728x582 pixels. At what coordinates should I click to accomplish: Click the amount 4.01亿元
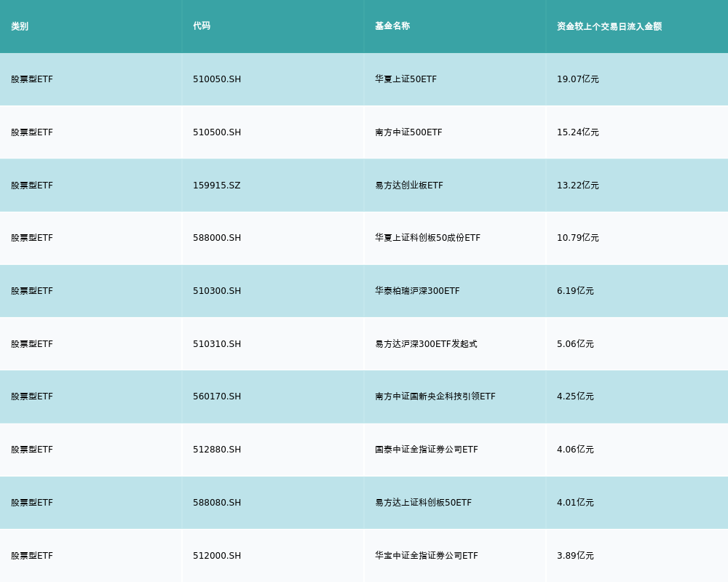coord(575,503)
